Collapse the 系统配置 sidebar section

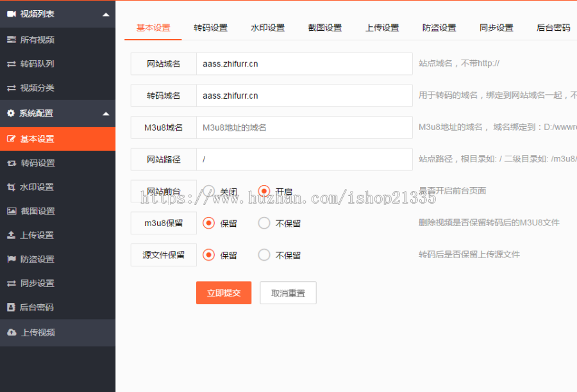click(106, 113)
